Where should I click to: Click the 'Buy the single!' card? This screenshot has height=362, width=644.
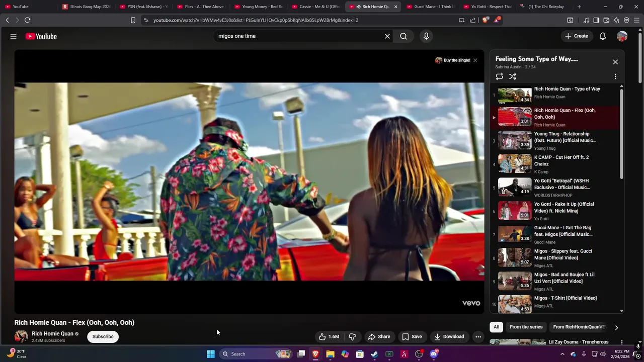click(453, 60)
